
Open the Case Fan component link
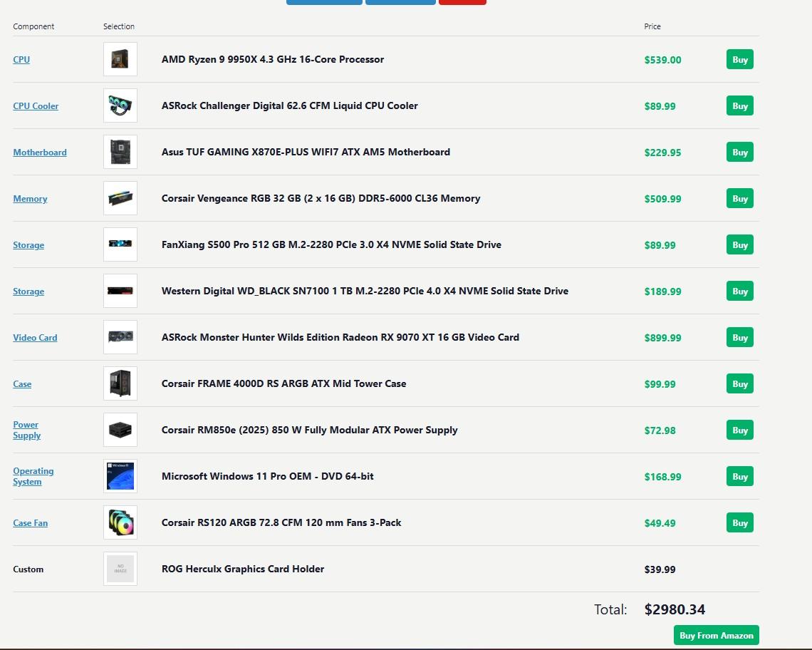[x=30, y=523]
